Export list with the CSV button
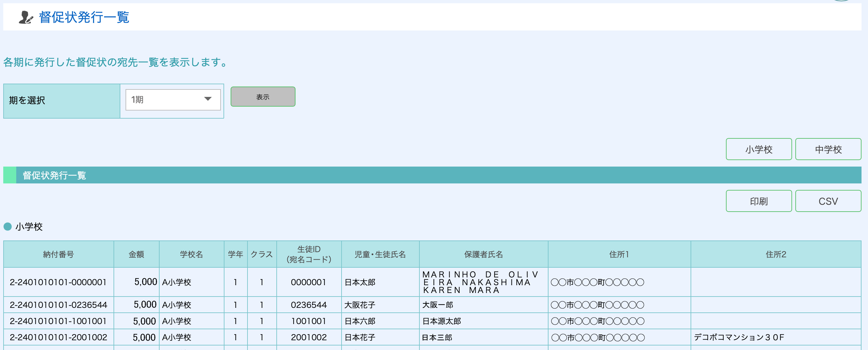The image size is (868, 350). (828, 201)
